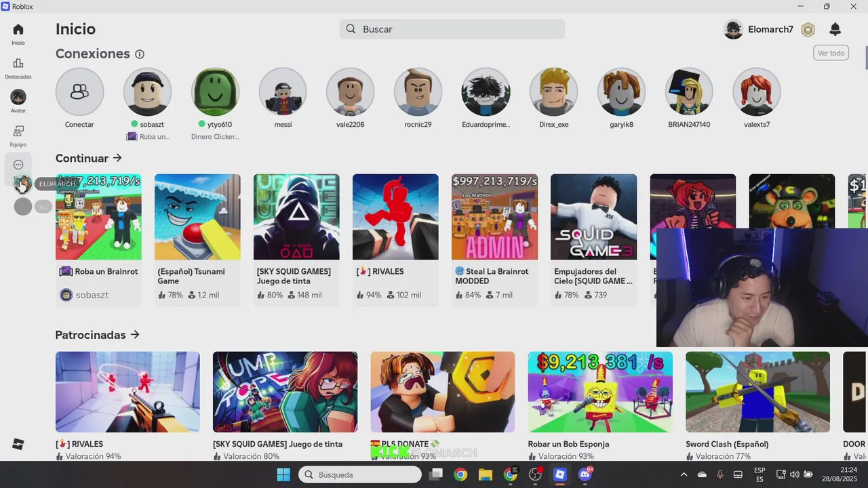
Task: Open Sword Clash (Español) thumbnail
Action: pos(757,392)
